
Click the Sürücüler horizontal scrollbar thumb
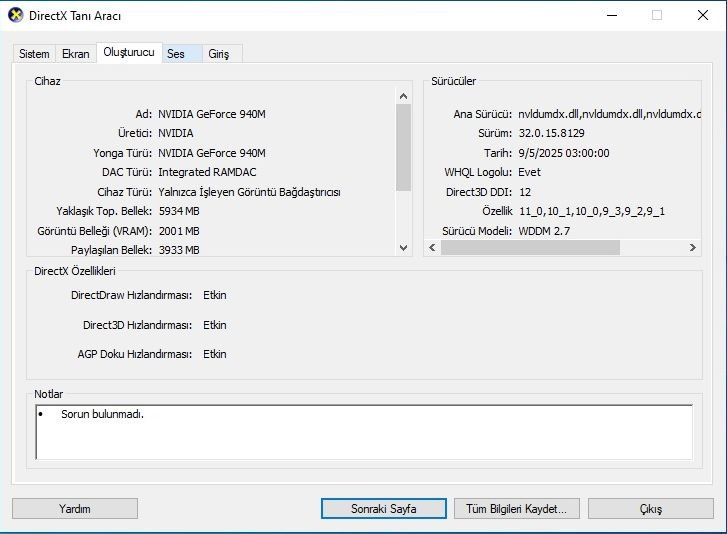(530, 247)
